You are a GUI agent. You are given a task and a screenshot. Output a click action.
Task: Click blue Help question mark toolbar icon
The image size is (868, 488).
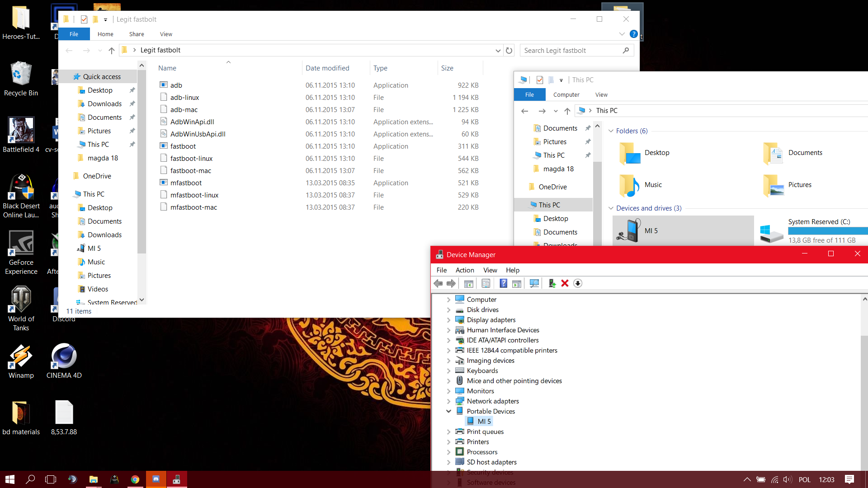[503, 283]
